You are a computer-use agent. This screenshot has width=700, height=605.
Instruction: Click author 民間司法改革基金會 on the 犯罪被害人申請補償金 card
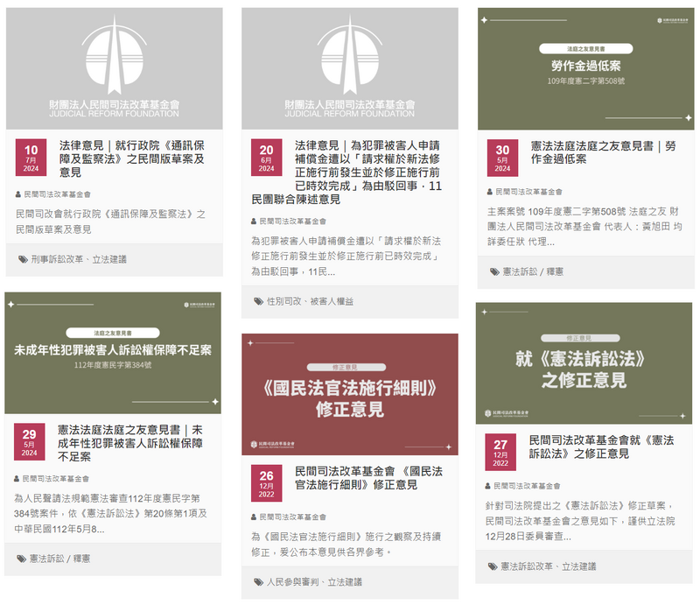pyautogui.click(x=293, y=222)
